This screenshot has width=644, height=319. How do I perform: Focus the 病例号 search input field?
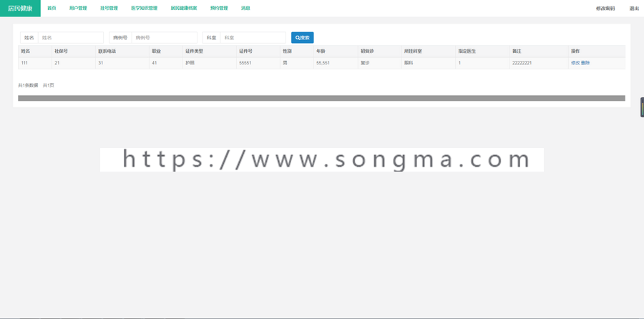165,37
